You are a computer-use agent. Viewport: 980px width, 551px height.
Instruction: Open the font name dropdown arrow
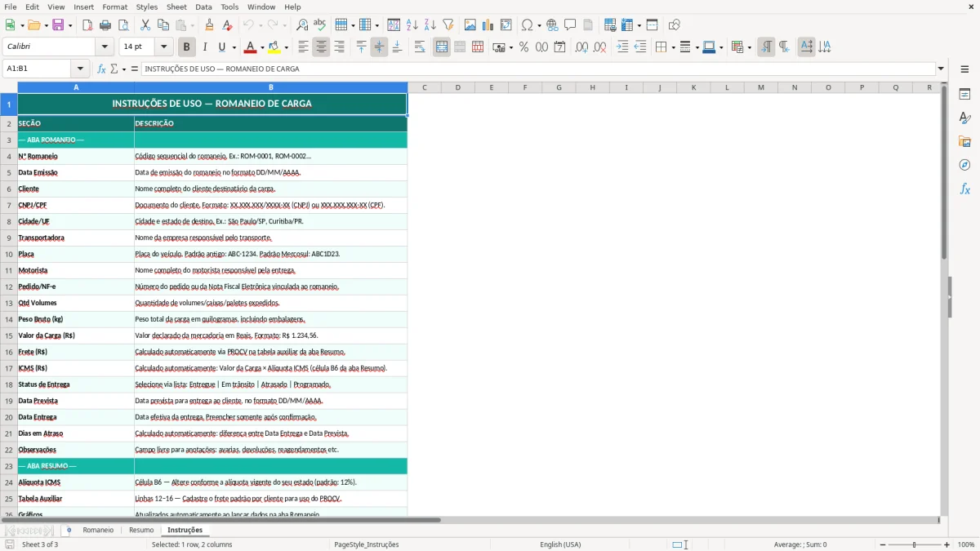tap(104, 47)
